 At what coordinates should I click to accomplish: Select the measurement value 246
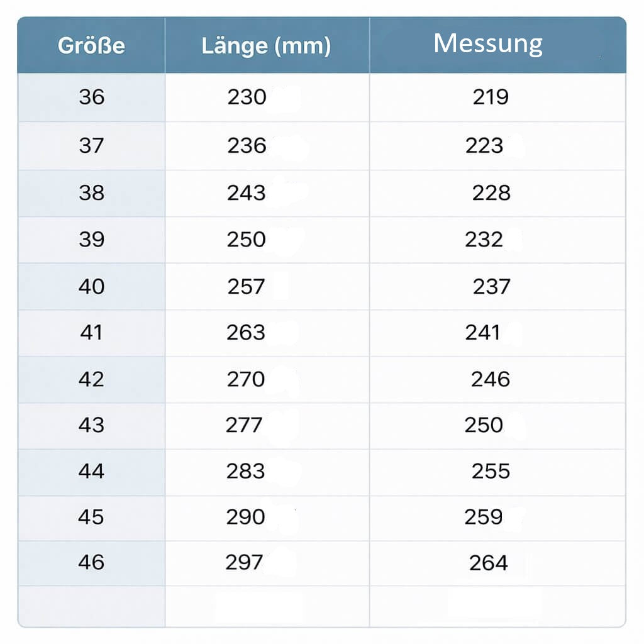pos(491,379)
